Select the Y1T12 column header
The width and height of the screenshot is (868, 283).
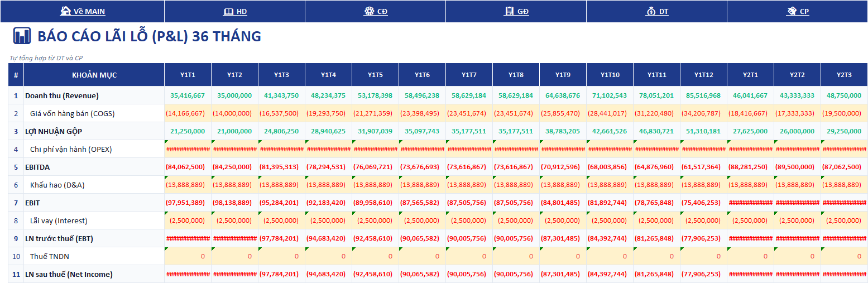pyautogui.click(x=703, y=75)
